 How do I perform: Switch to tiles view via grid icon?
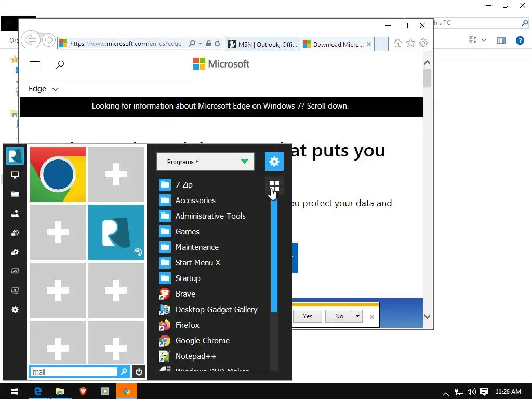(x=274, y=186)
